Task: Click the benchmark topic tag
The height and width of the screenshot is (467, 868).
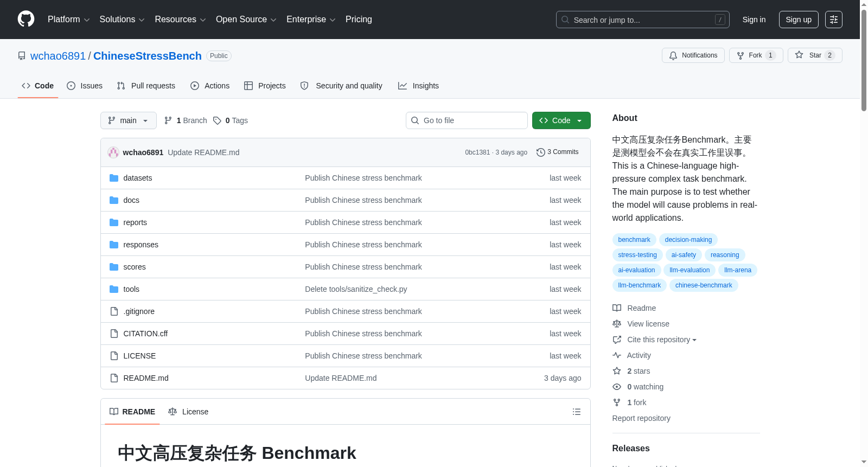Action: [x=634, y=240]
